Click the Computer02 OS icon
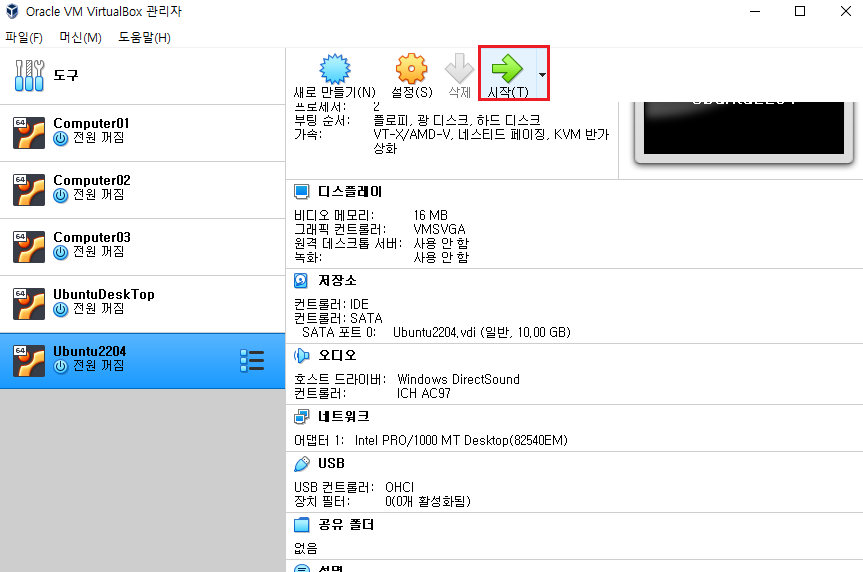863x572 pixels. click(29, 190)
